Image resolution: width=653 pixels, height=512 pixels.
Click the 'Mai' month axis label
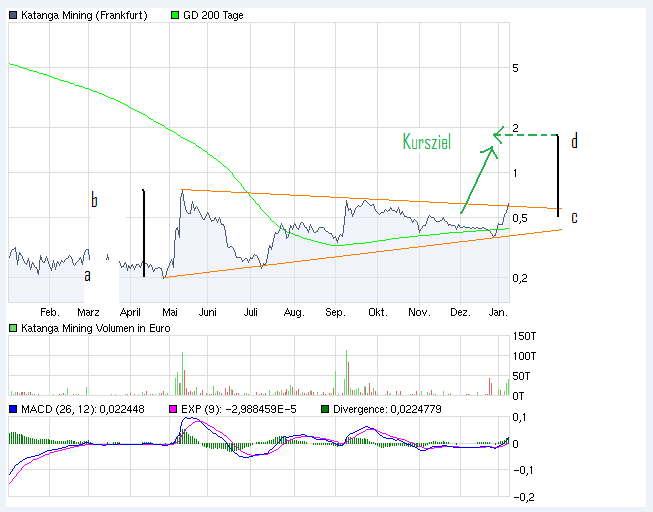[170, 312]
